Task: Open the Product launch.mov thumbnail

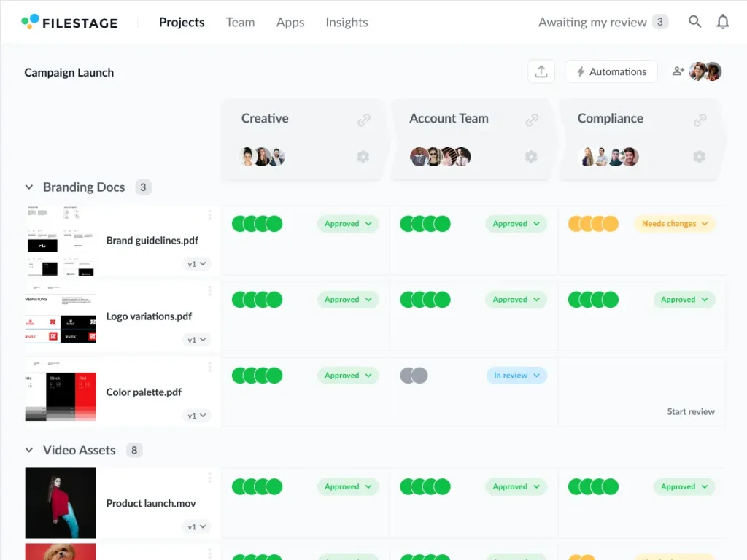Action: 61,503
